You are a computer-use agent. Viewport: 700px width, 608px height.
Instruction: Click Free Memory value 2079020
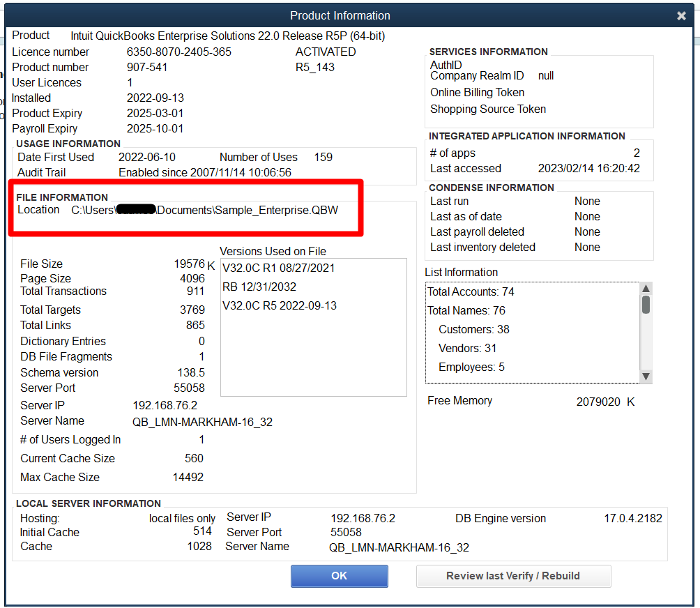tap(598, 402)
